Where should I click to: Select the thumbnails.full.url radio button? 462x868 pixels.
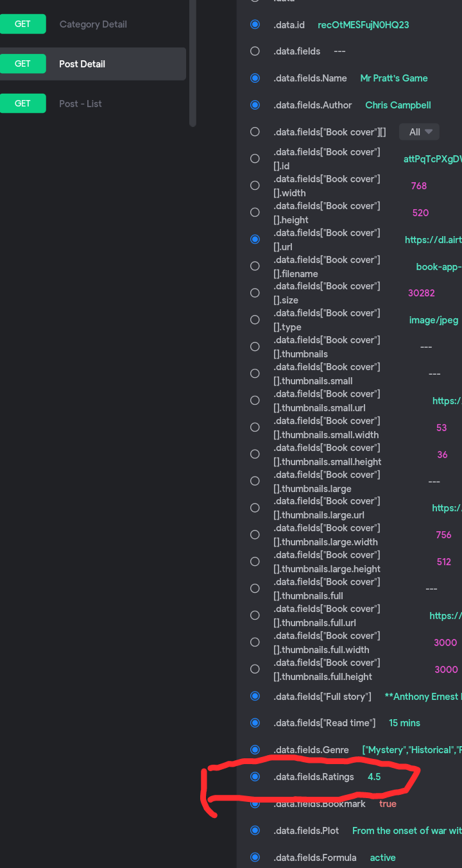pyautogui.click(x=255, y=615)
